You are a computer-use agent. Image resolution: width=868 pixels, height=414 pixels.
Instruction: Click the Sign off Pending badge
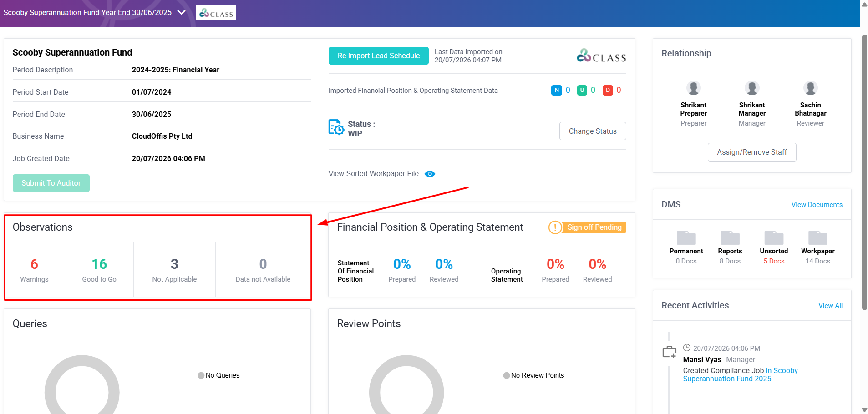point(594,227)
